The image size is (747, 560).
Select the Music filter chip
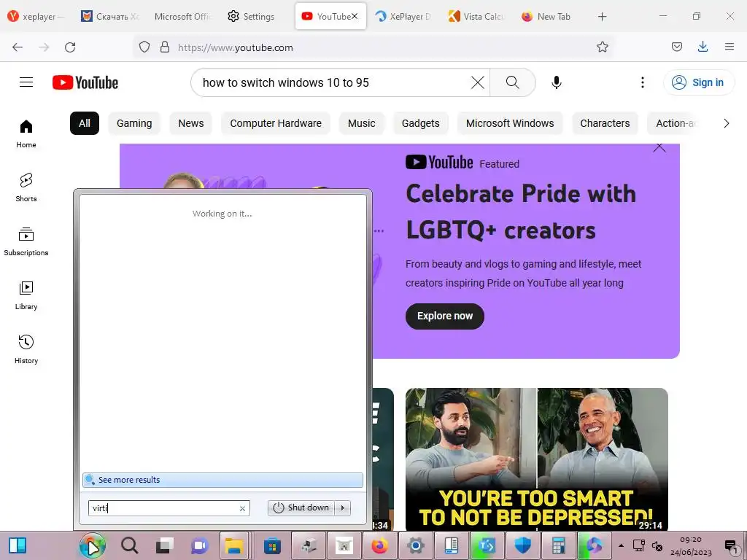coord(362,123)
